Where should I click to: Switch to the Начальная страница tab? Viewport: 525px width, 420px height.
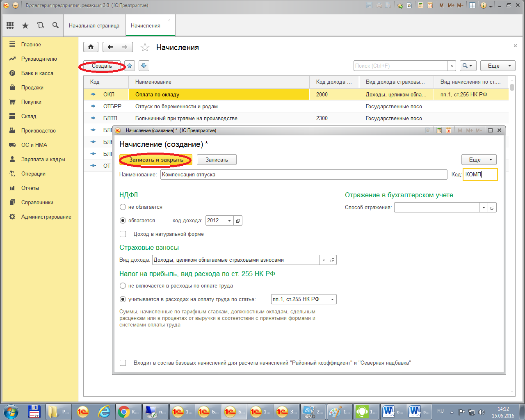[x=94, y=25]
